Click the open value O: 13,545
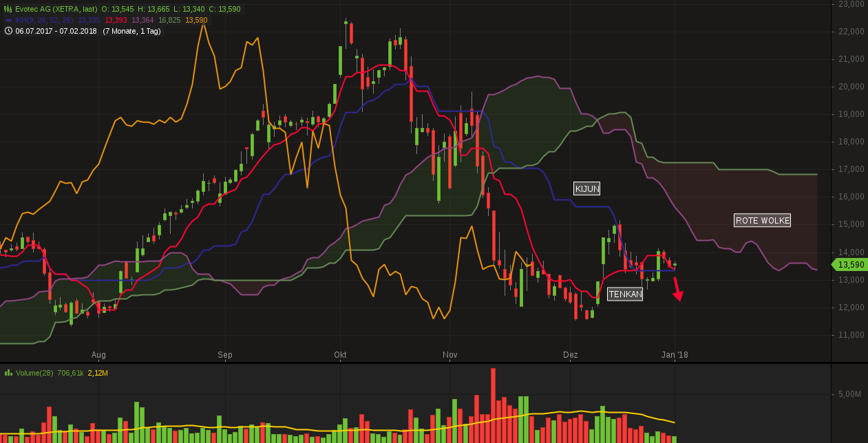The width and height of the screenshot is (868, 443). tap(118, 9)
